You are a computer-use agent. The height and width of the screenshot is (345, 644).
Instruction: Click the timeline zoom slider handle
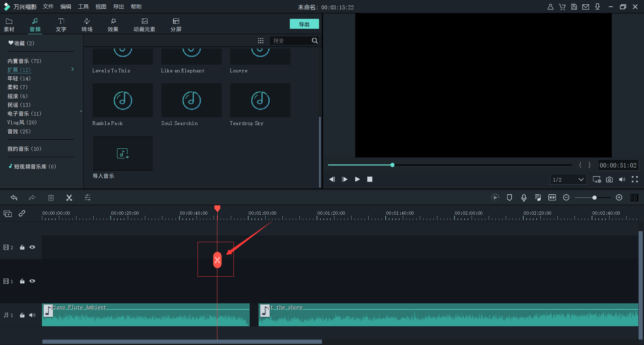click(x=594, y=198)
